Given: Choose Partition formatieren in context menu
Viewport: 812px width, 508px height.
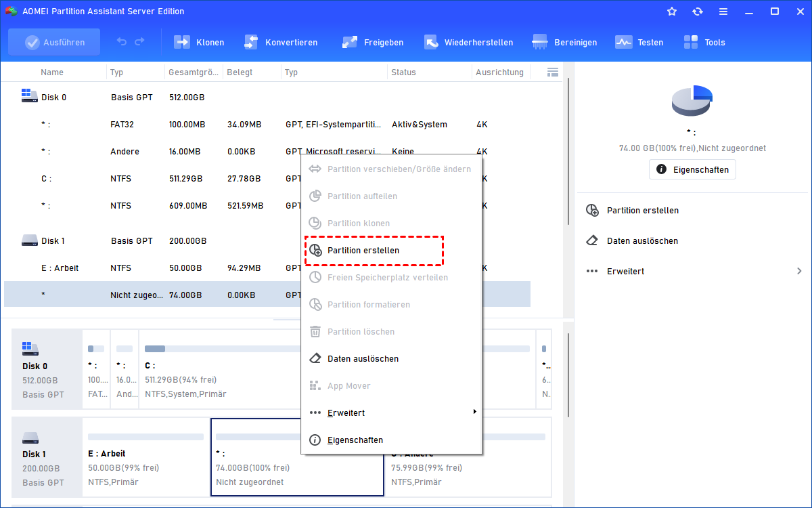Looking at the screenshot, I should [x=391, y=304].
